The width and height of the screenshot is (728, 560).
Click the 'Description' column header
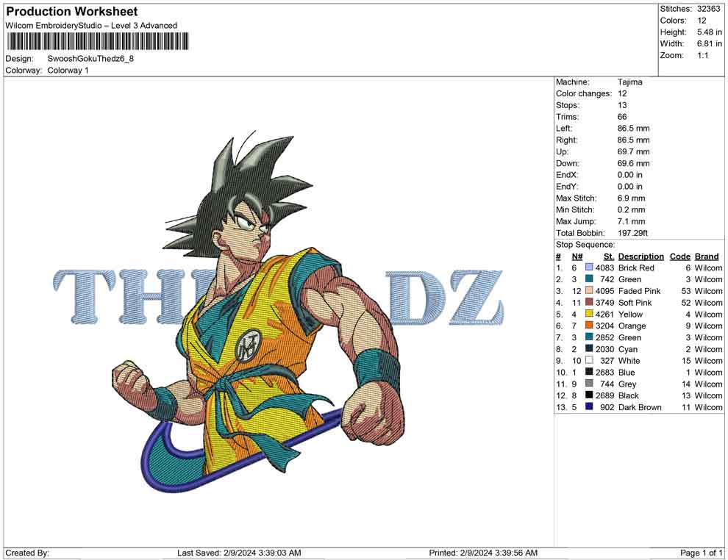[640, 256]
